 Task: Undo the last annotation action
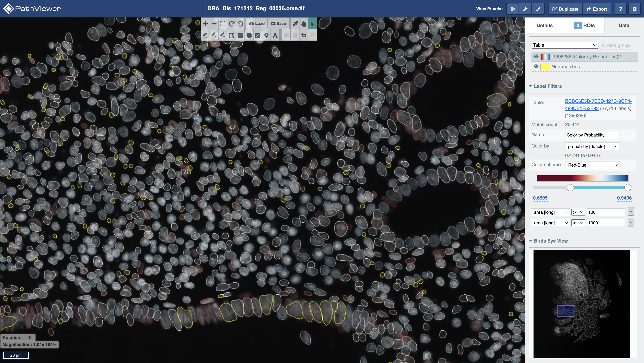point(304,35)
